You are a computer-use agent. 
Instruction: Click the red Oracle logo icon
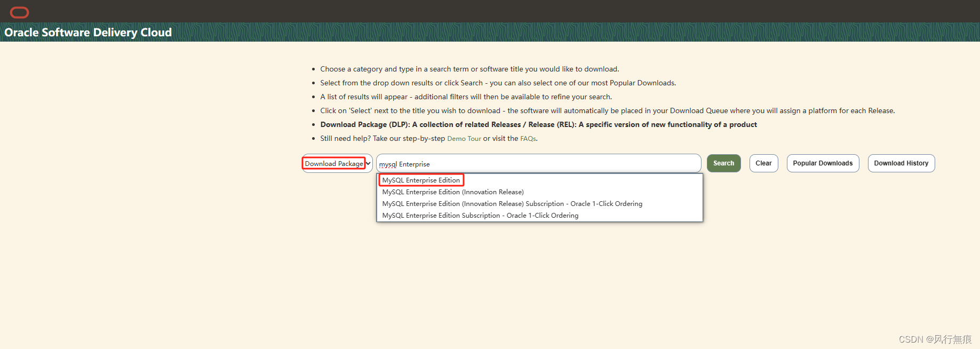(19, 12)
